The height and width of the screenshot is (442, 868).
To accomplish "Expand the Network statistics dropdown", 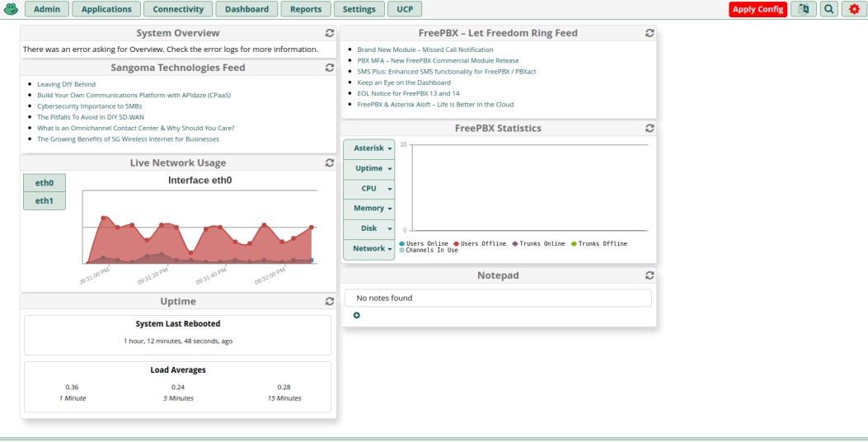I will pyautogui.click(x=368, y=248).
